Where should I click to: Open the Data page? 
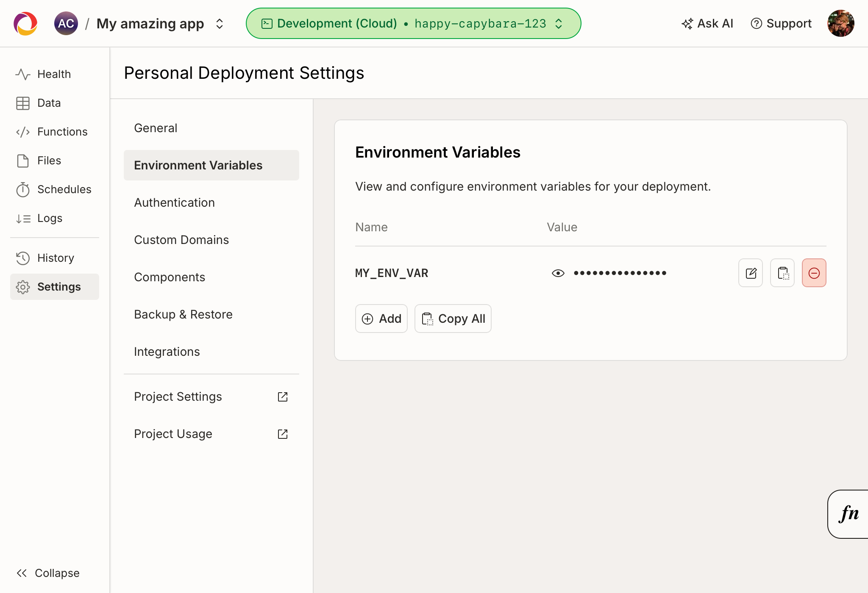pyautogui.click(x=55, y=103)
